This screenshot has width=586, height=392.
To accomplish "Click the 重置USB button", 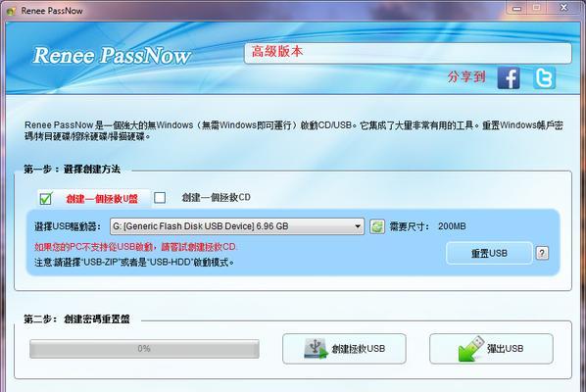I will point(489,253).
